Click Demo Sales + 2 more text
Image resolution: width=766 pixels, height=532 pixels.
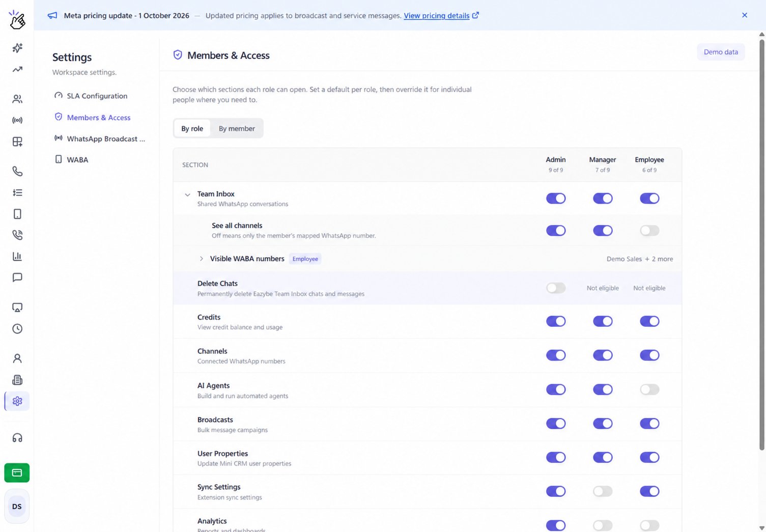(x=640, y=259)
